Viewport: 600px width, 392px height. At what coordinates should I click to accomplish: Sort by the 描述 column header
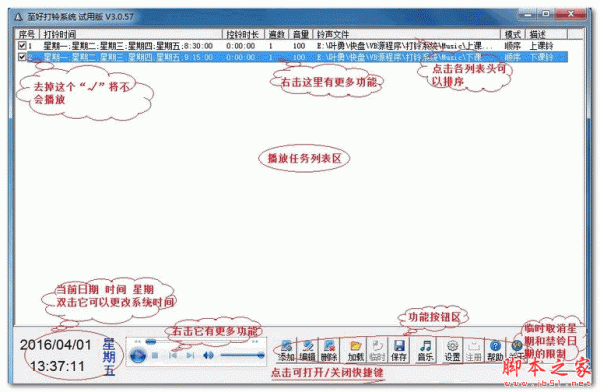pos(546,34)
